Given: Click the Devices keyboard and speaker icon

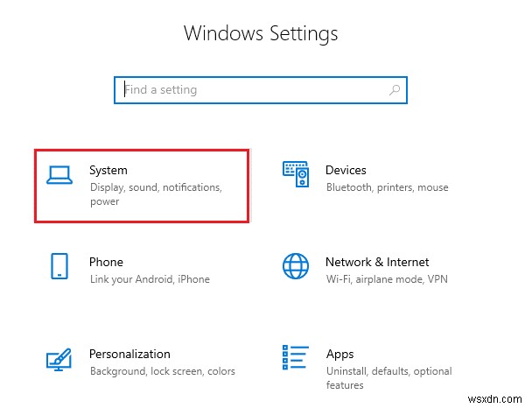Looking at the screenshot, I should pyautogui.click(x=296, y=175).
